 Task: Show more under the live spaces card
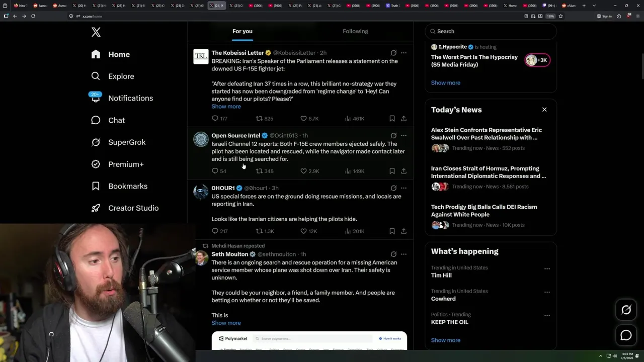(445, 83)
